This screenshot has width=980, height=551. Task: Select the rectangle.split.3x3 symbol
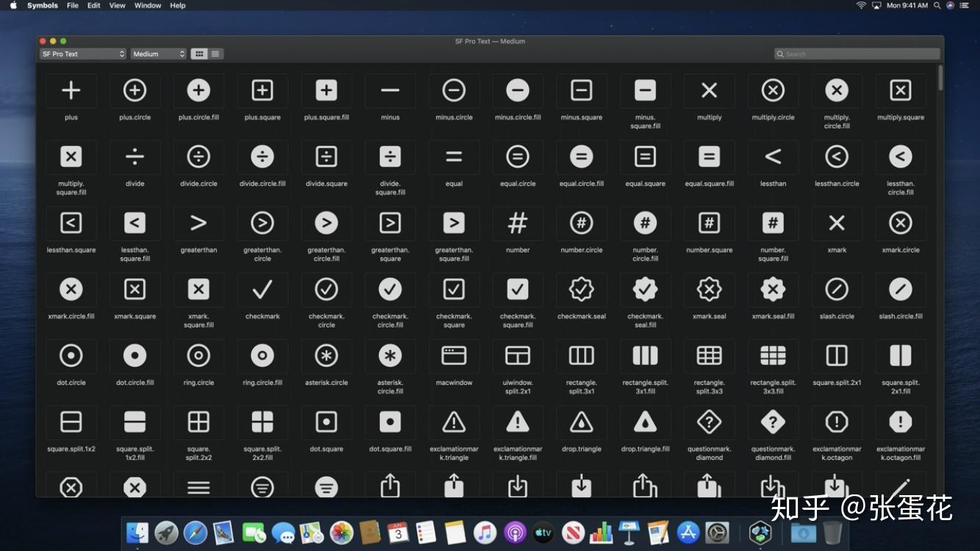709,356
